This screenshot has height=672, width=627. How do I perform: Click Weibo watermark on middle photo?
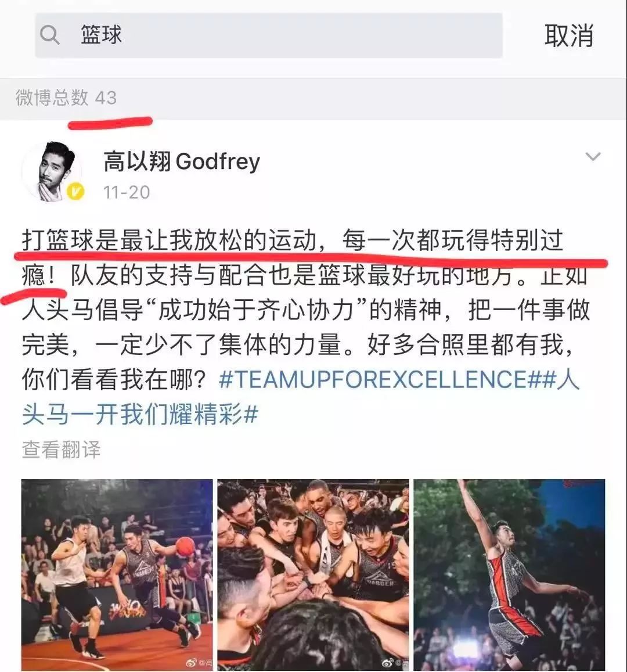pos(395,663)
